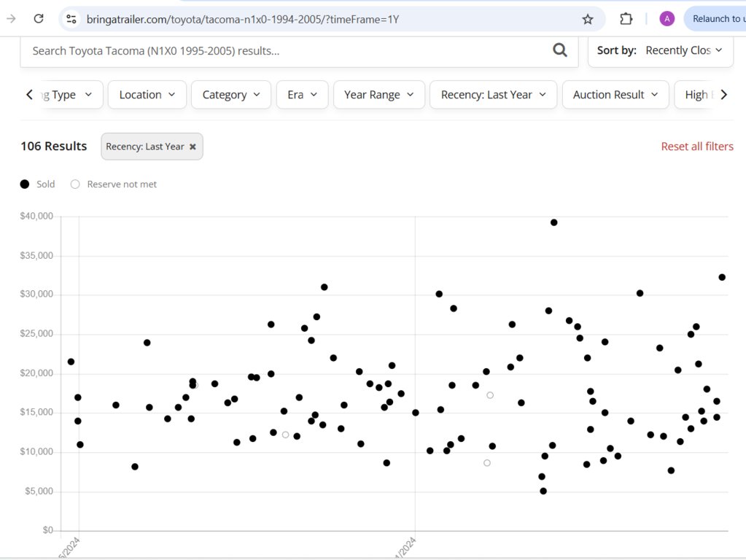Click the $5,000 axis label

39,491
